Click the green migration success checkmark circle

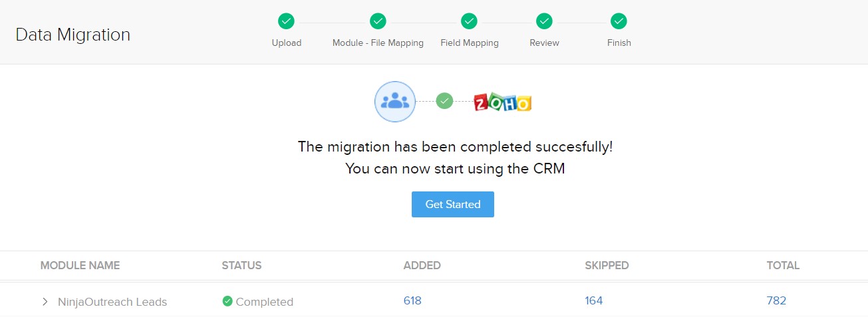tap(444, 101)
